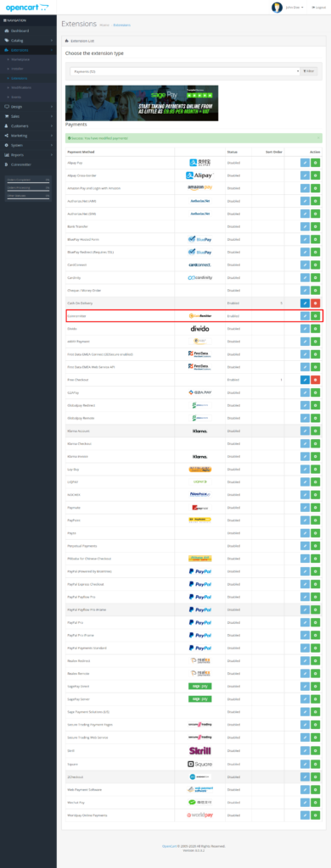Collapse the Extensions navigation menu
This screenshot has width=331, height=868.
(28, 50)
